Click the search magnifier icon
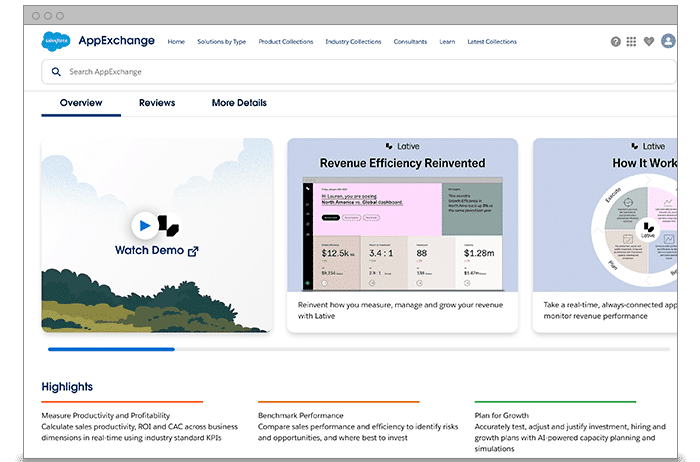700x462 pixels. (55, 72)
